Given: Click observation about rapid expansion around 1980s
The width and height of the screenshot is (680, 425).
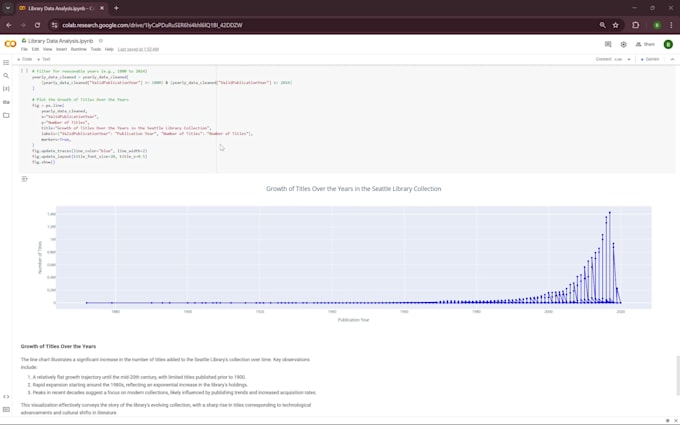Looking at the screenshot, I should 140,385.
